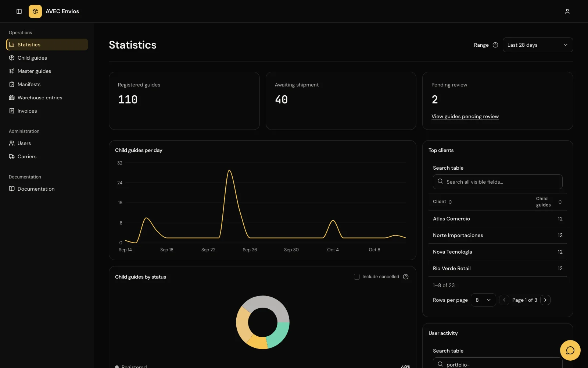Image resolution: width=588 pixels, height=368 pixels.
Task: Toggle the sidebar panel icon
Action: pos(19,11)
